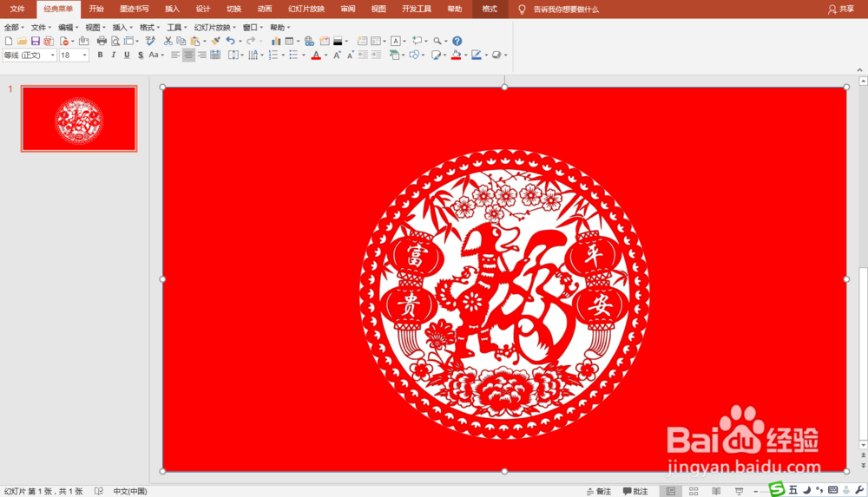Align text to the left

point(175,55)
